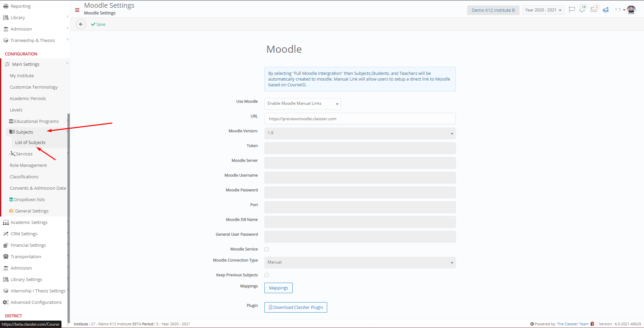Click the General Settings gear icon
644x328 pixels.
[x=11, y=211]
